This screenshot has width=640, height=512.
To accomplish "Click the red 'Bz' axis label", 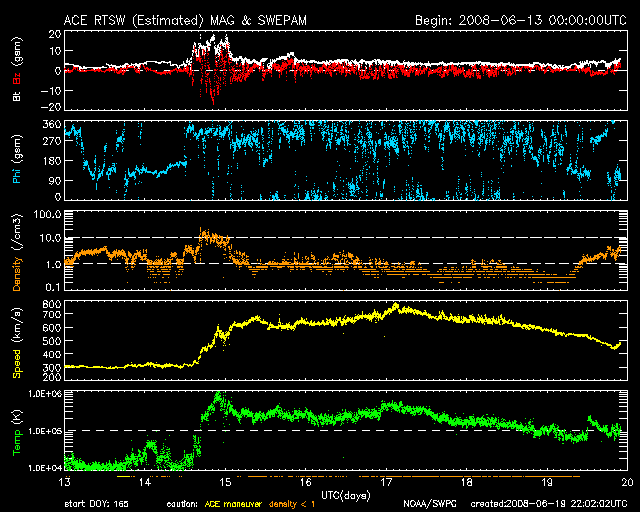I will click(17, 79).
